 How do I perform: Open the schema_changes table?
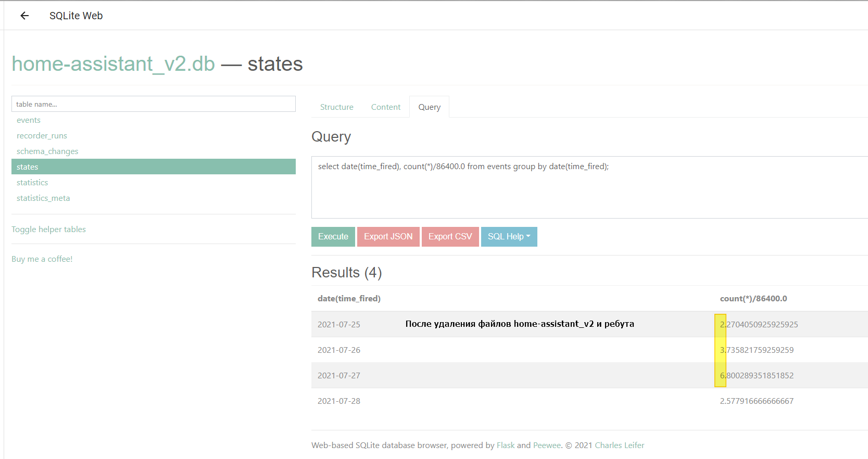[47, 151]
